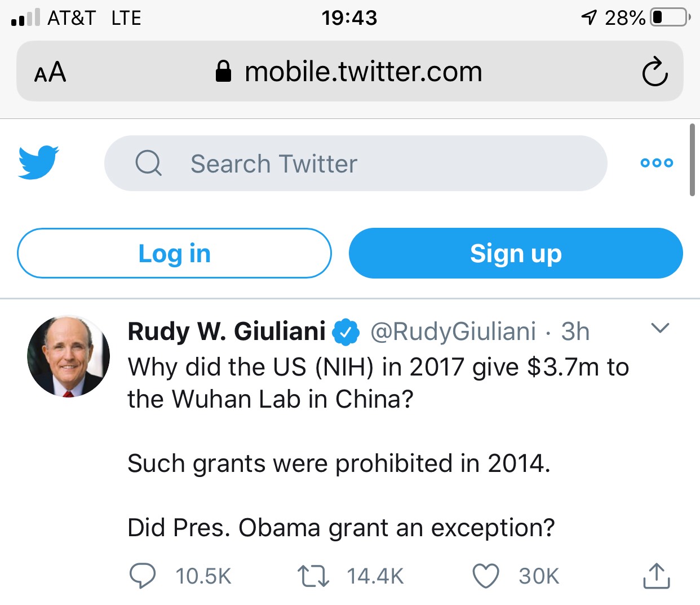This screenshot has width=700, height=605.
Task: Open the mobile.twitter.com address bar
Action: (350, 72)
